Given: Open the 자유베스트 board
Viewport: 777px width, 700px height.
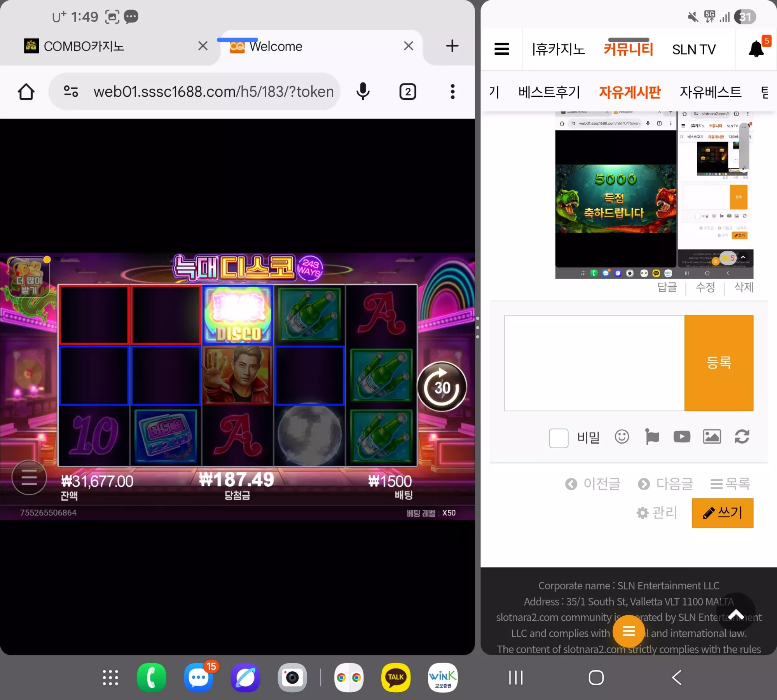Looking at the screenshot, I should click(x=711, y=92).
